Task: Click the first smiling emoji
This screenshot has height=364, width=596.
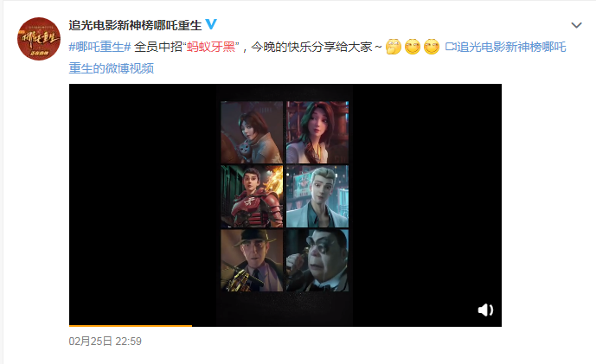Action: (x=413, y=47)
